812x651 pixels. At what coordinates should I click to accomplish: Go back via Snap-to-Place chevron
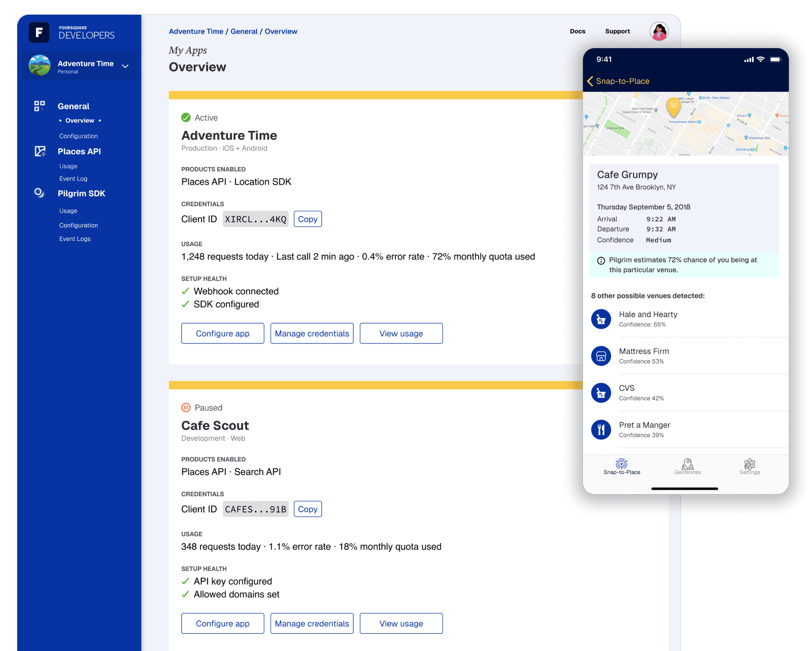pyautogui.click(x=590, y=81)
